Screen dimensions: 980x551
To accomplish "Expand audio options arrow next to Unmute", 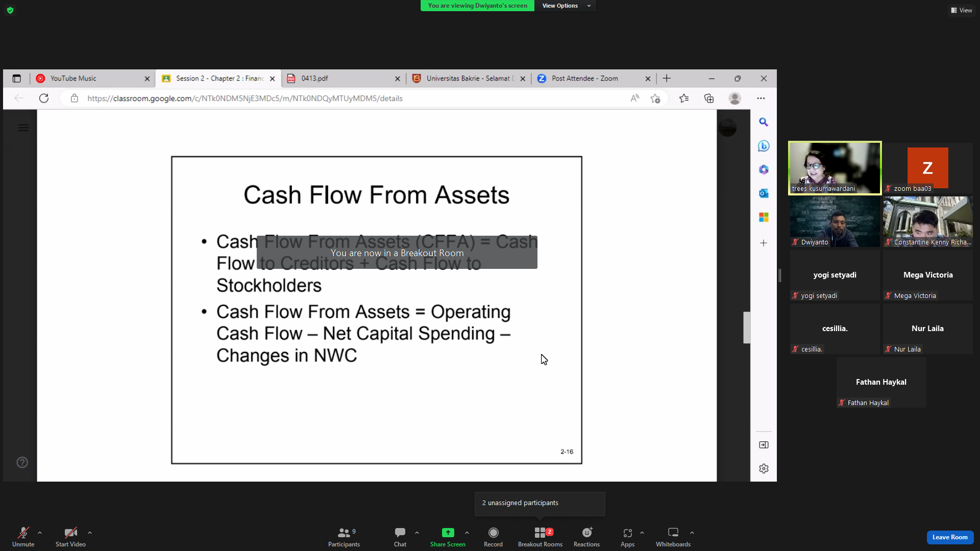I will coord(40,533).
